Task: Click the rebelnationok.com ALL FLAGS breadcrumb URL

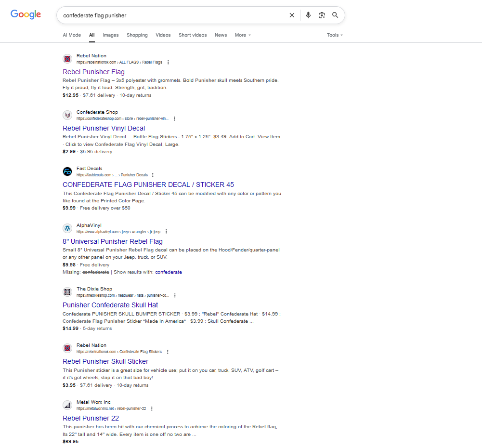Action: click(x=119, y=62)
